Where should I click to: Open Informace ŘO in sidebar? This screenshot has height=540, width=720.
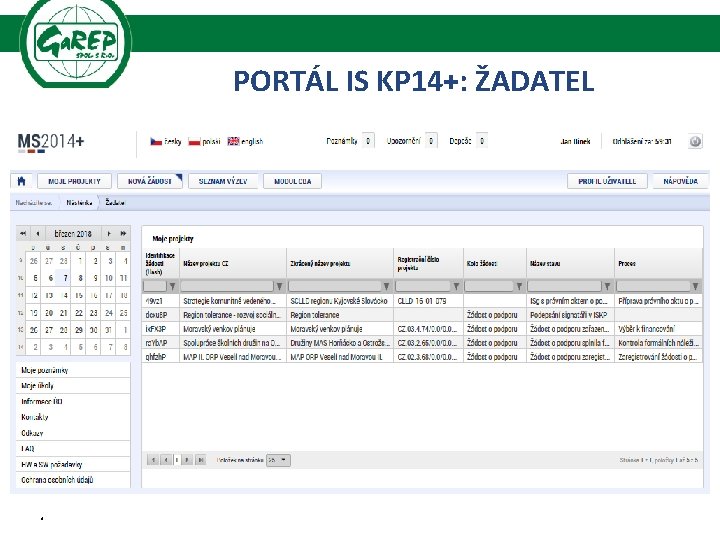[73, 401]
